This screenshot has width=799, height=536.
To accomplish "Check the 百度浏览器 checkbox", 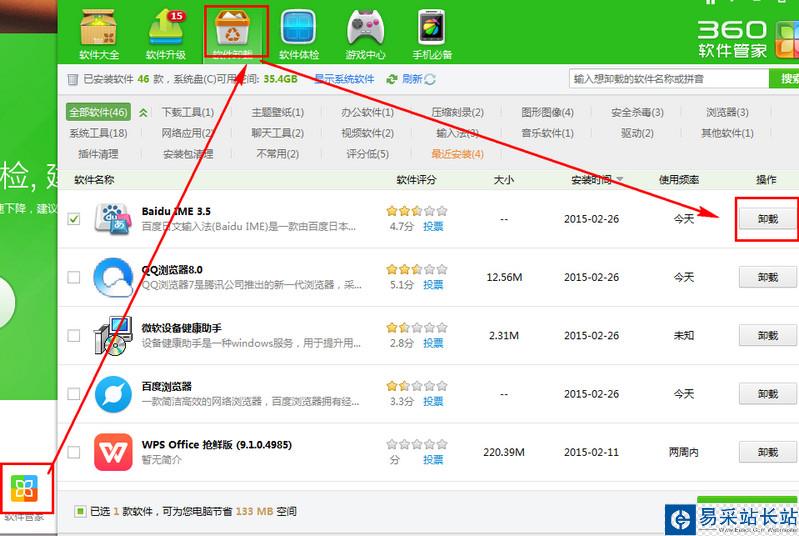I will pyautogui.click(x=74, y=394).
